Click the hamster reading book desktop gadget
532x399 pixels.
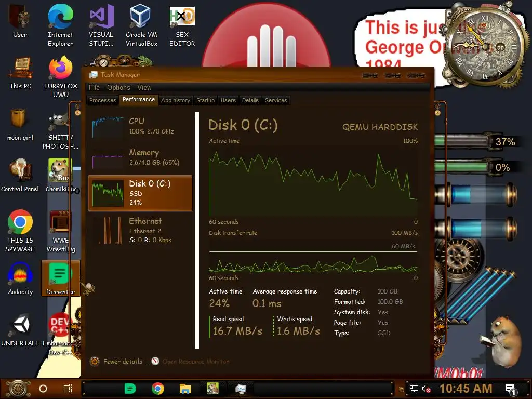[x=502, y=342]
